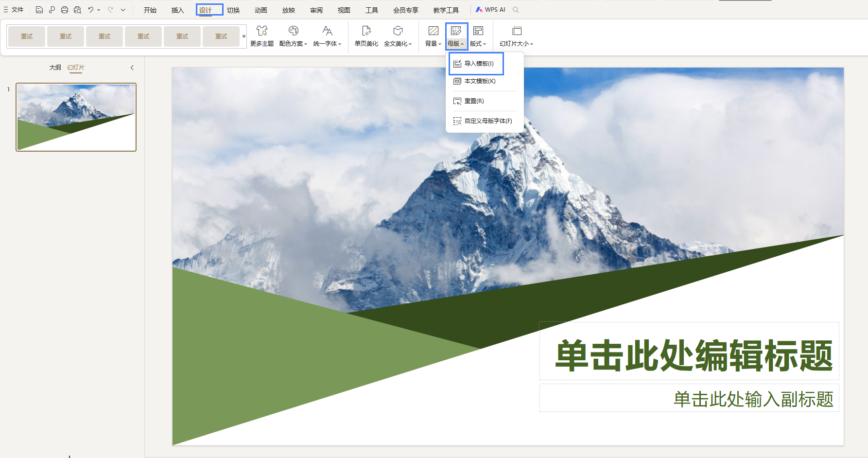Image resolution: width=868 pixels, height=458 pixels.
Task: Click the search magnifier icon
Action: (516, 10)
